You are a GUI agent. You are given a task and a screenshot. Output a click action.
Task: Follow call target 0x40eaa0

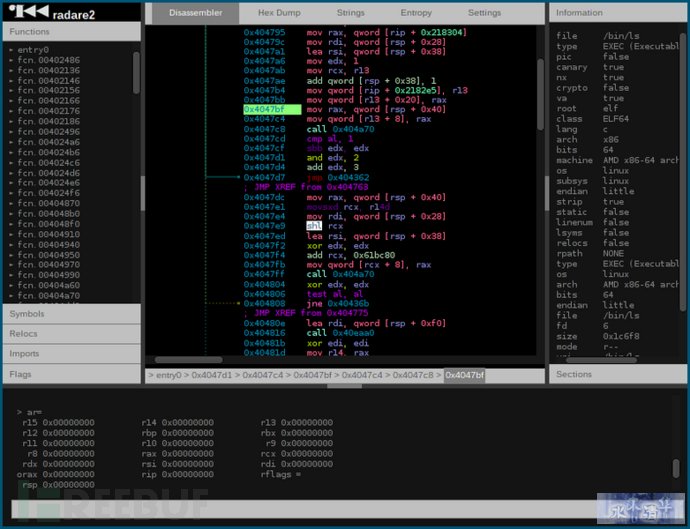point(353,333)
